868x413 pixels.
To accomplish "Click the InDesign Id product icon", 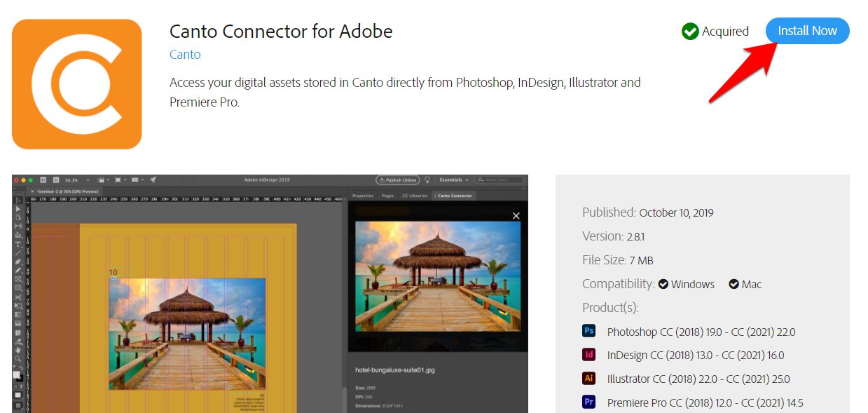I will (588, 355).
